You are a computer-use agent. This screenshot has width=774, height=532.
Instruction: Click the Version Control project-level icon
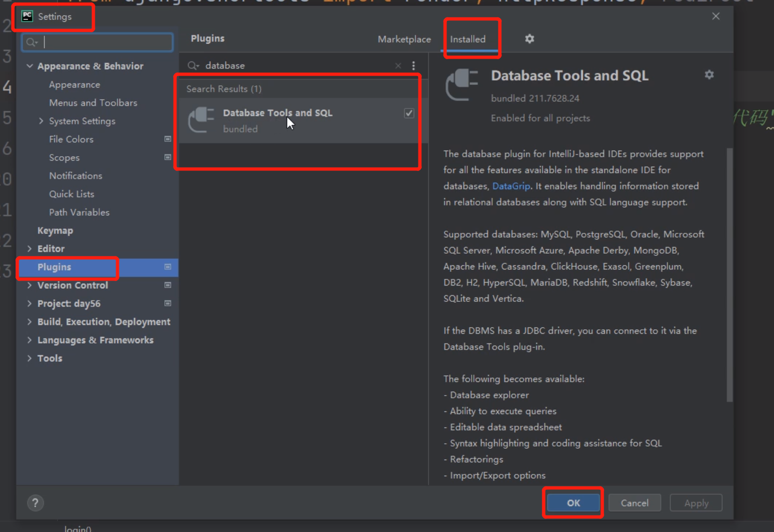(x=168, y=285)
